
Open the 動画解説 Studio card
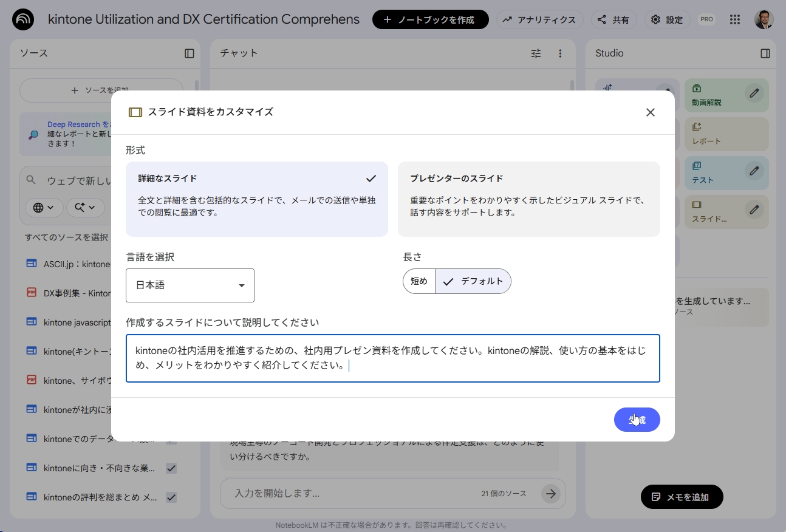click(726, 95)
